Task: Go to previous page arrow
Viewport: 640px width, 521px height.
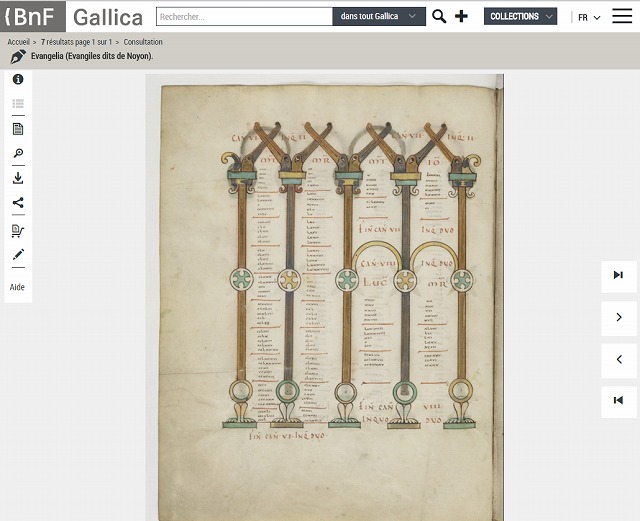Action: point(619,360)
